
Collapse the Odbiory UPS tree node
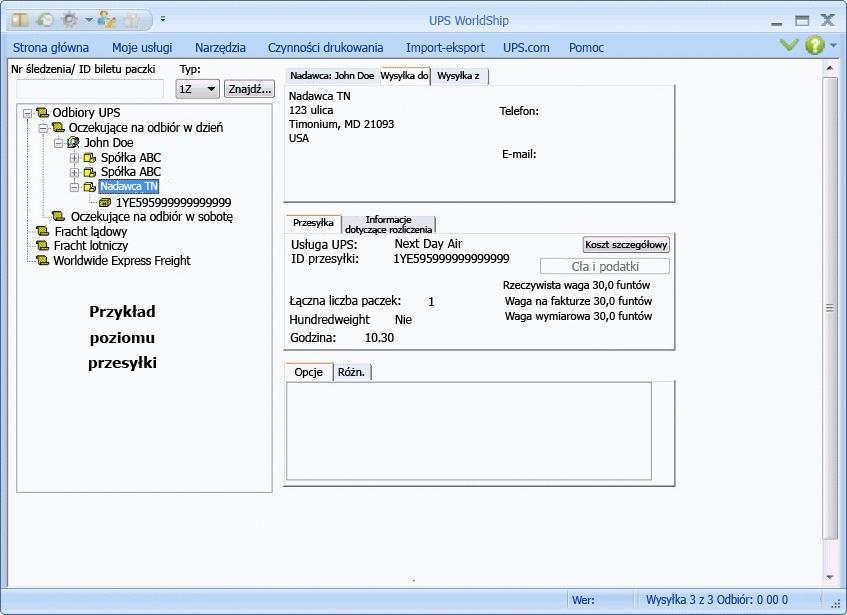[x=27, y=113]
